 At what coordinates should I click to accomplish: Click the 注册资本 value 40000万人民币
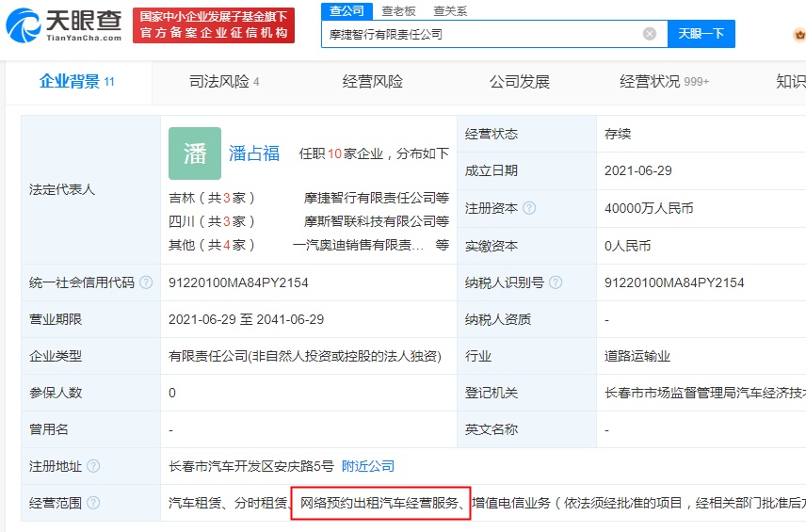click(x=649, y=208)
